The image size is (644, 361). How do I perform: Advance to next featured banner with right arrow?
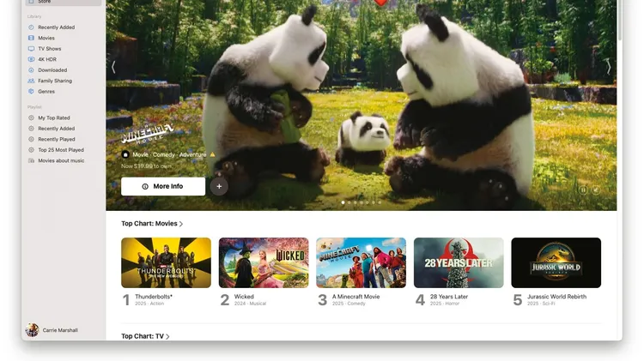[x=609, y=67]
